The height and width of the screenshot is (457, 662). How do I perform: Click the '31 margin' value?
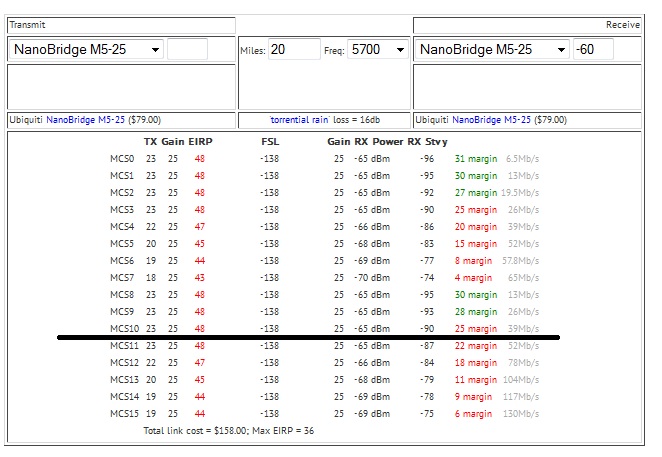click(476, 159)
